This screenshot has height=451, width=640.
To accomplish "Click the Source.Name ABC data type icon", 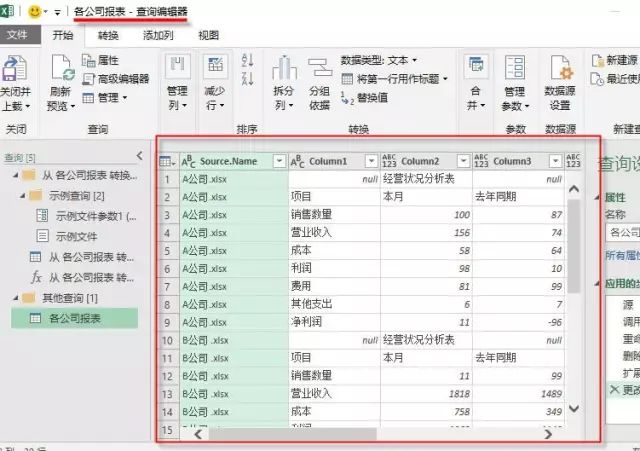I will click(189, 161).
